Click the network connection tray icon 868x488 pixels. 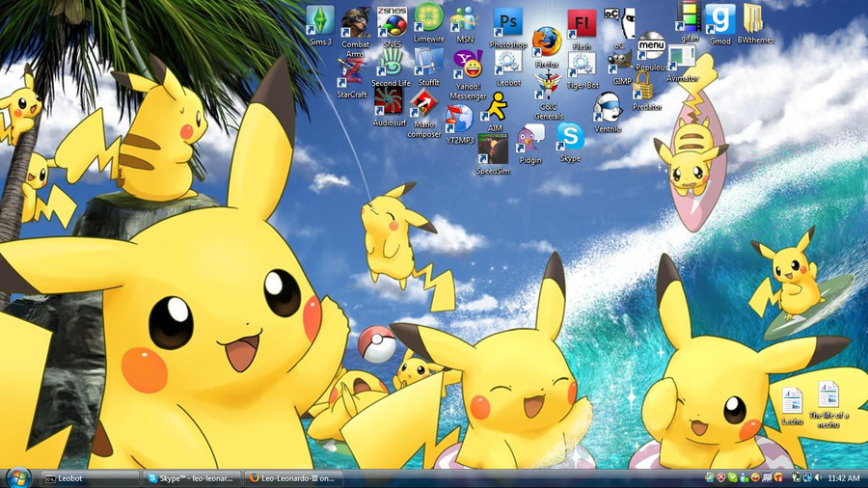(x=807, y=477)
